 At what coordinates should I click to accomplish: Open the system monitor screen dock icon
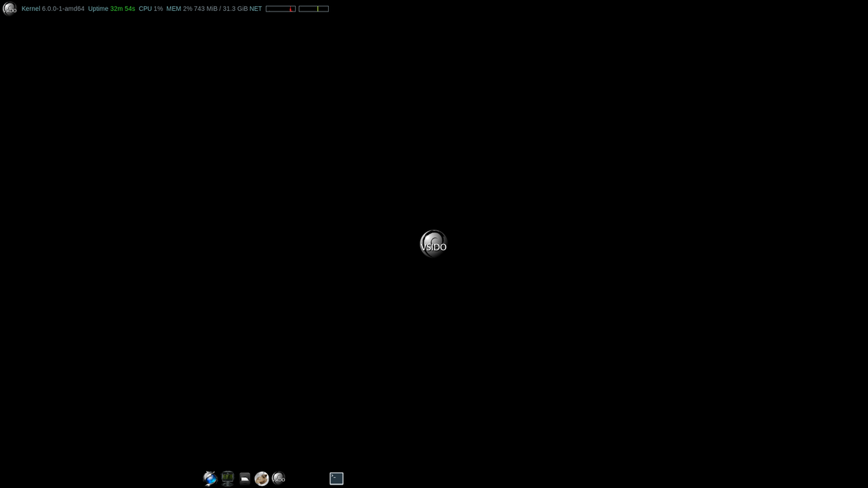coord(228,479)
